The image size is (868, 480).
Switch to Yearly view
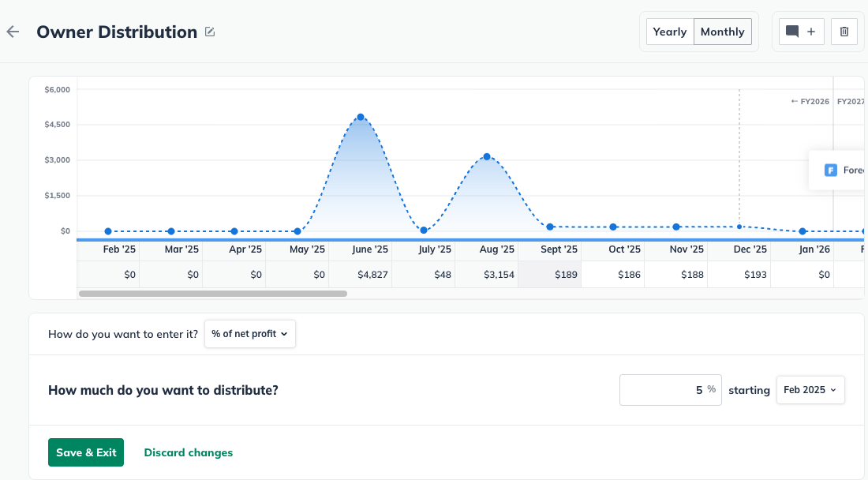click(x=670, y=32)
